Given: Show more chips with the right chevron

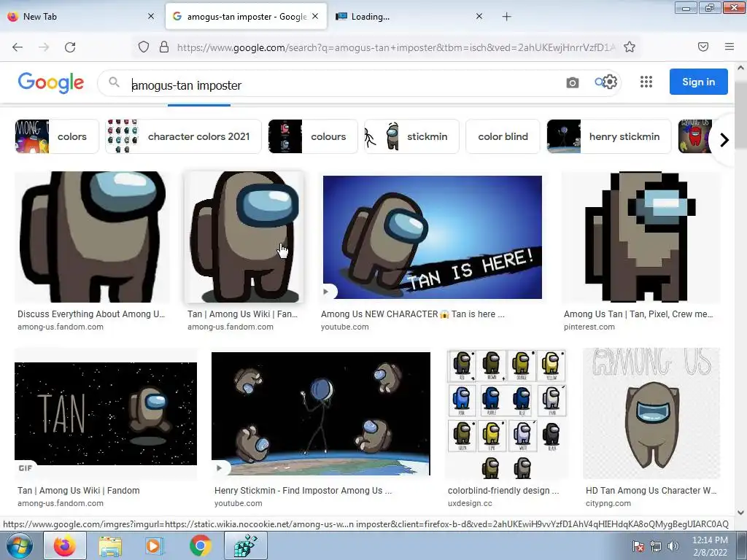Looking at the screenshot, I should point(724,140).
